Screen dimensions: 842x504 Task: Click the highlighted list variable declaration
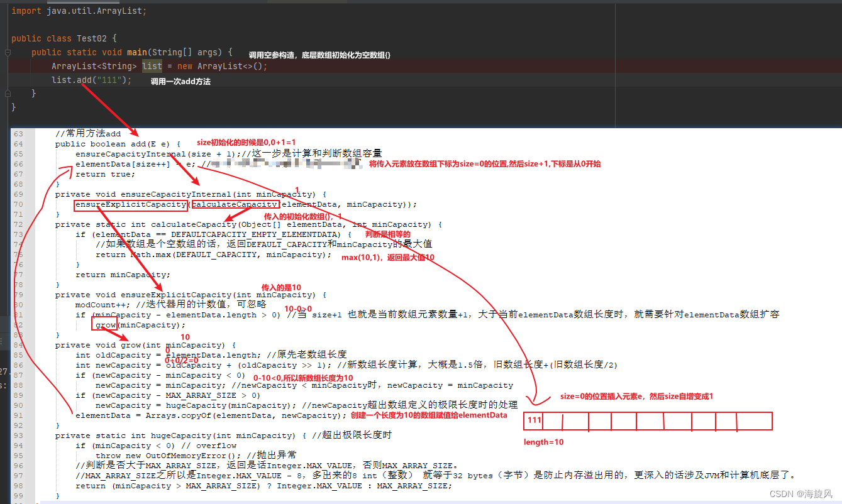coord(152,66)
